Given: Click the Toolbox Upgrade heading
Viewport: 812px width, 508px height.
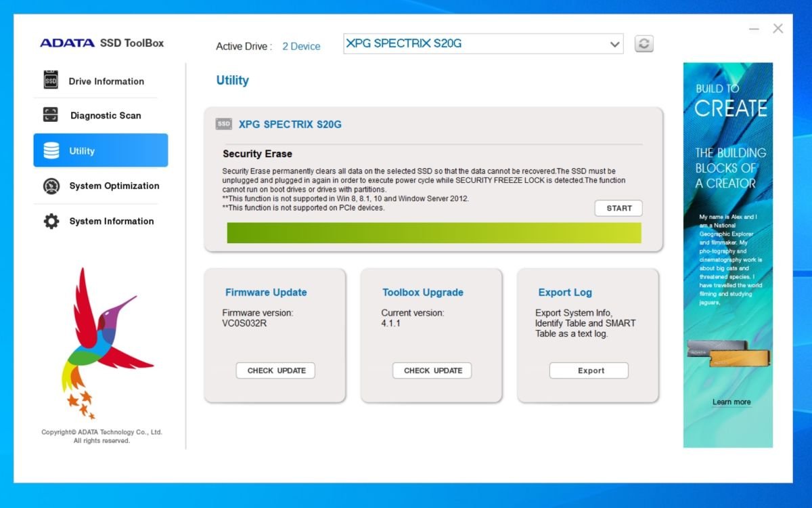Looking at the screenshot, I should pos(423,293).
